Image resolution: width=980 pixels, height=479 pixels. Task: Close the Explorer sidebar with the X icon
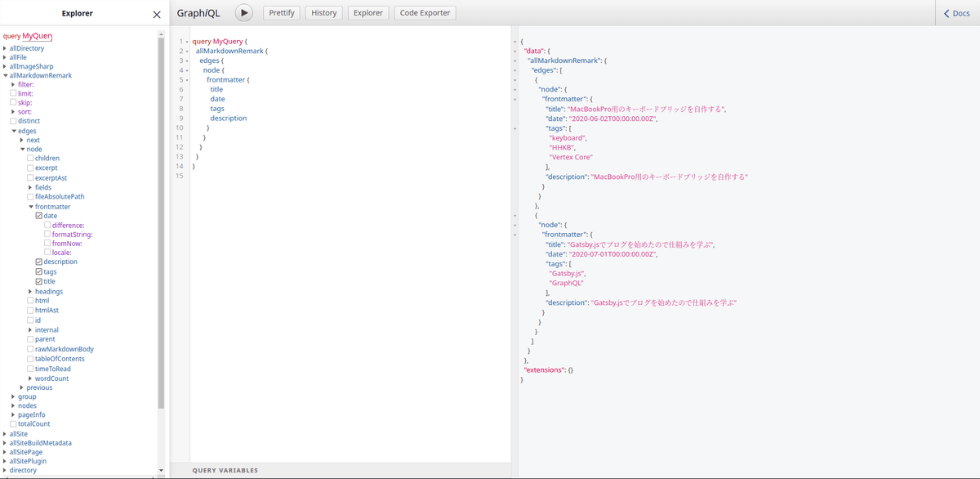point(156,13)
